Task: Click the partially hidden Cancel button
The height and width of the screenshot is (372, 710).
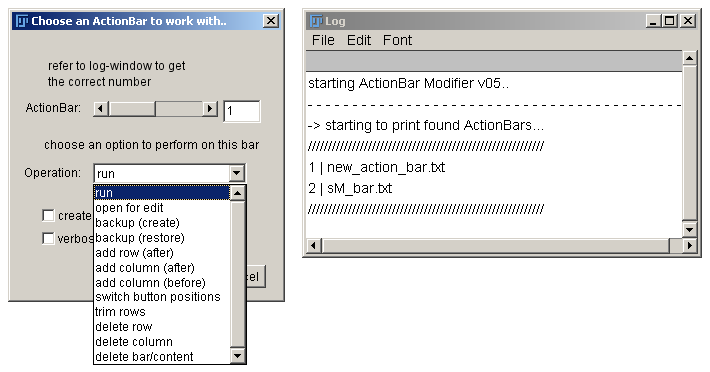Action: [255, 277]
